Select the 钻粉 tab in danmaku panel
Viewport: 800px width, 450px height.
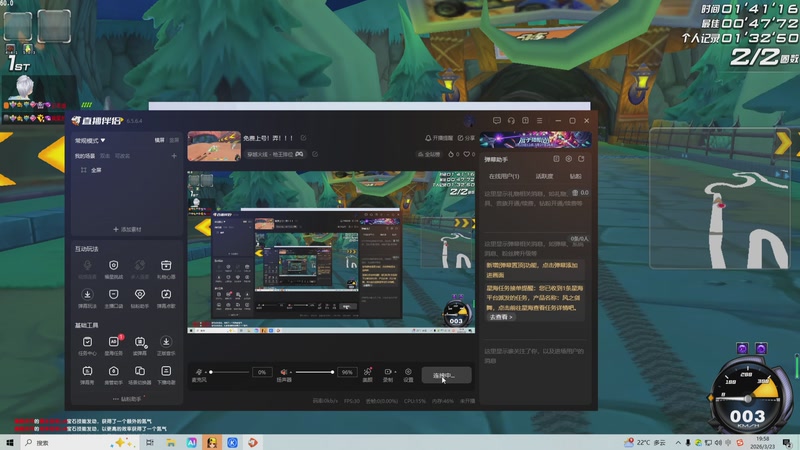pyautogui.click(x=576, y=176)
